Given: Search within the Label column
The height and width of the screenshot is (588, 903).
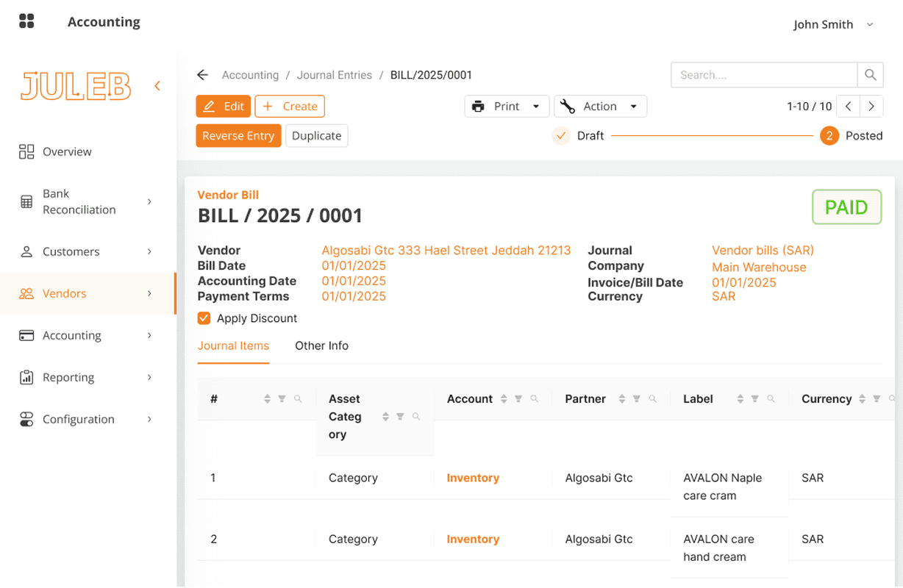Looking at the screenshot, I should (x=771, y=399).
